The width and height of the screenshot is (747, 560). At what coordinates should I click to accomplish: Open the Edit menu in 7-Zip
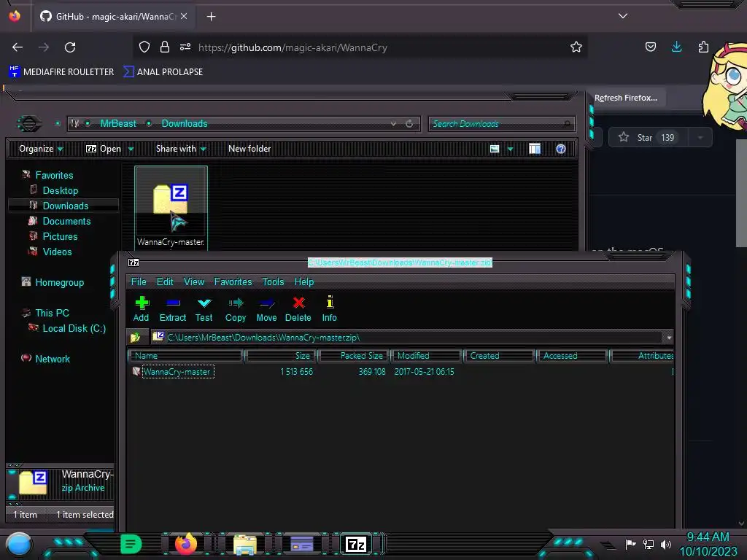[165, 282]
